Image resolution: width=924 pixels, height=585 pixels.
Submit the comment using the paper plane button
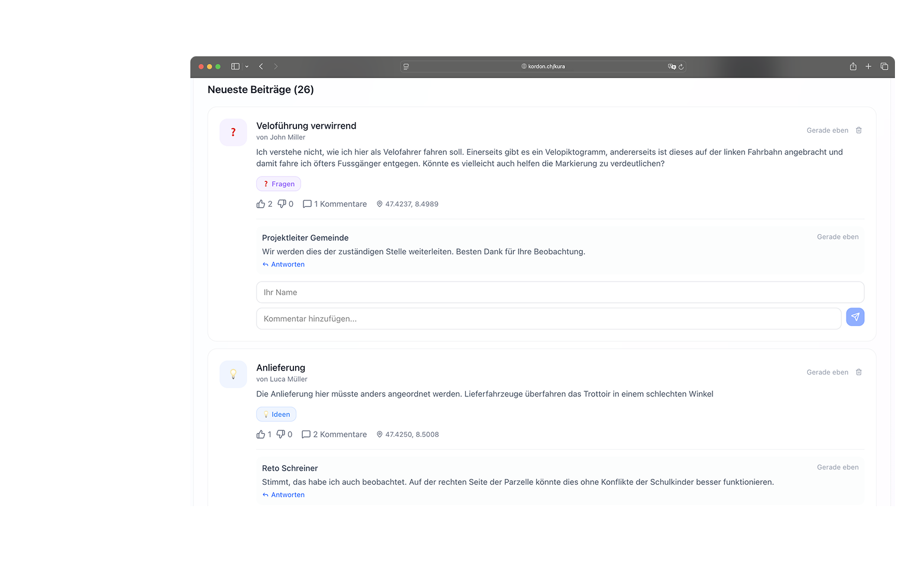click(x=855, y=317)
